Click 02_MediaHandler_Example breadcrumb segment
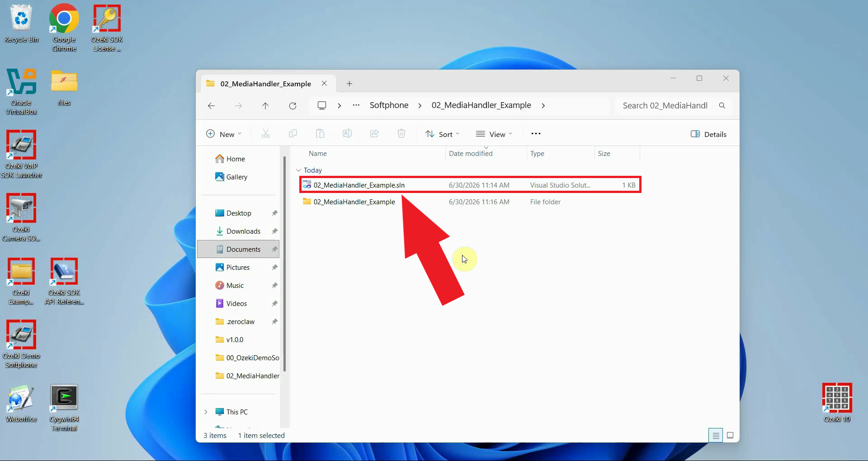This screenshot has width=868, height=461. point(481,105)
